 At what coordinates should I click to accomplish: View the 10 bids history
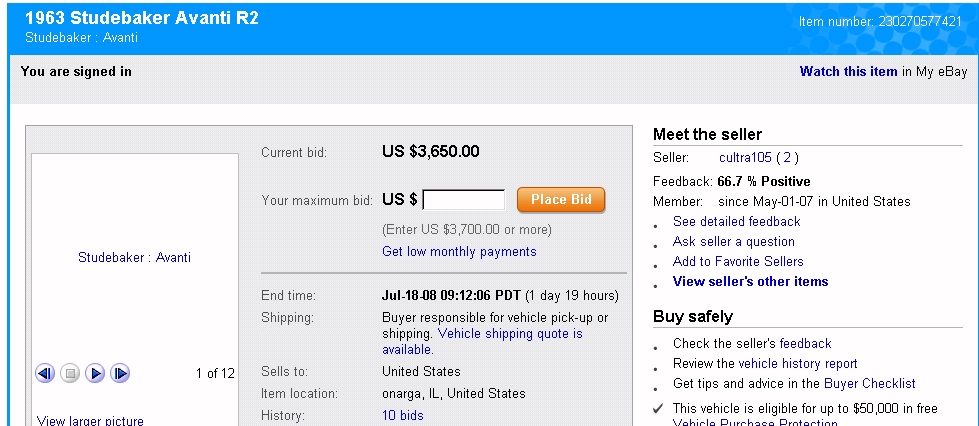coord(402,415)
